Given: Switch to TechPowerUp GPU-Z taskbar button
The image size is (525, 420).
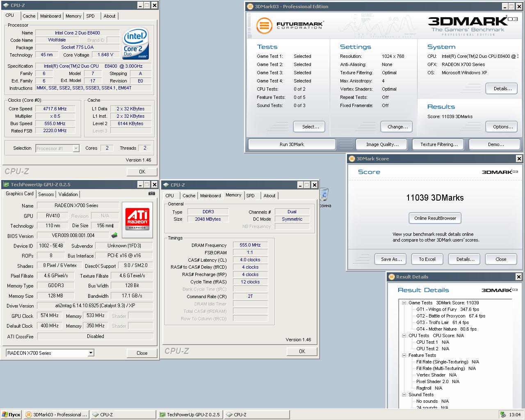Looking at the screenshot, I should (x=189, y=415).
